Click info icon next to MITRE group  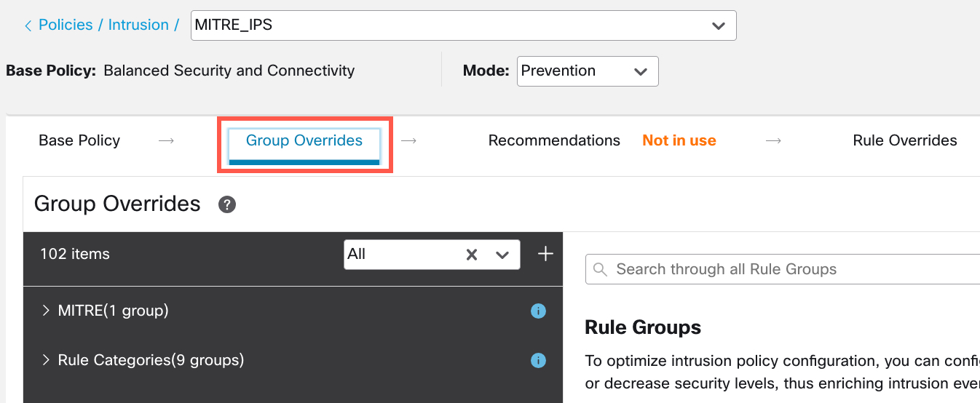pos(538,311)
